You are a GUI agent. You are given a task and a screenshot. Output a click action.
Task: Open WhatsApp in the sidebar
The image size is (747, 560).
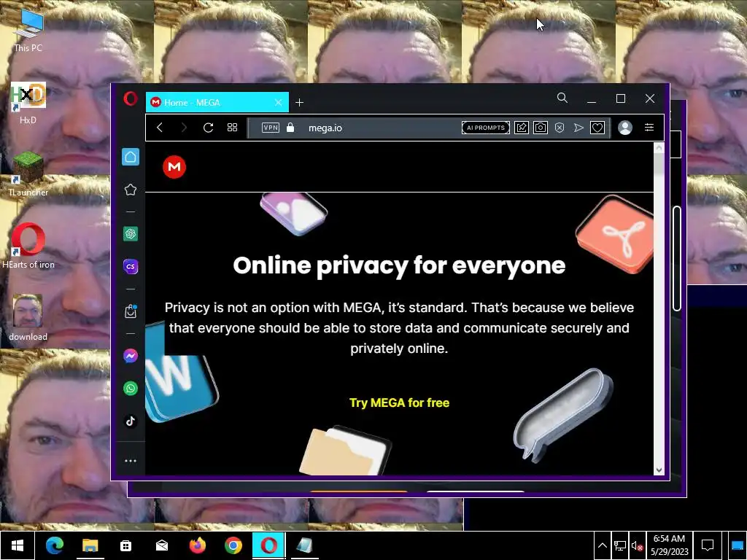click(131, 389)
